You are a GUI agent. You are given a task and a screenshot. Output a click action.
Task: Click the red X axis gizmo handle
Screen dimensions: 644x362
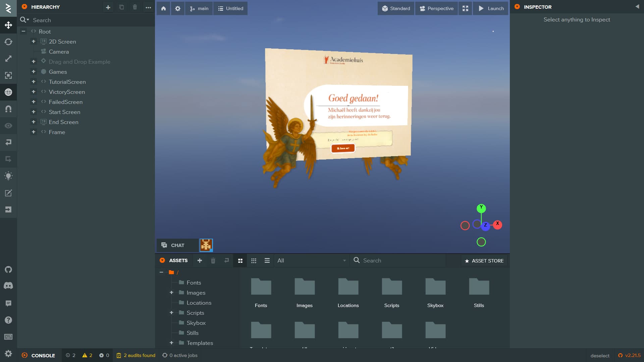498,225
